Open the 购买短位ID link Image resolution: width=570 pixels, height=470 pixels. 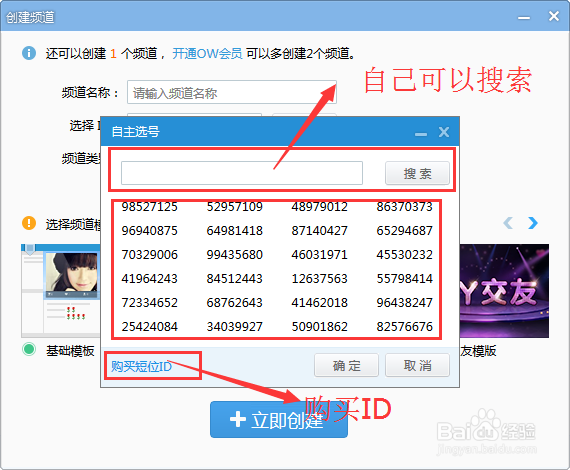[x=141, y=366]
